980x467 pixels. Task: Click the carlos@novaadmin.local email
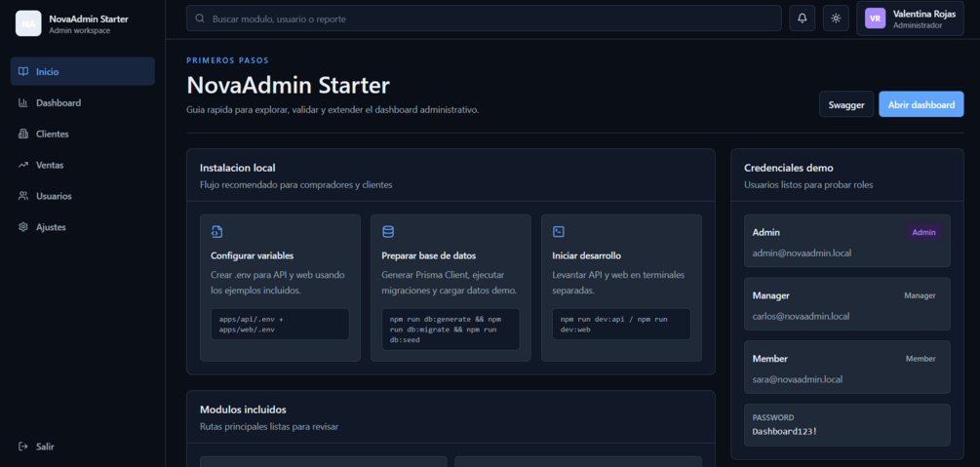click(x=802, y=316)
